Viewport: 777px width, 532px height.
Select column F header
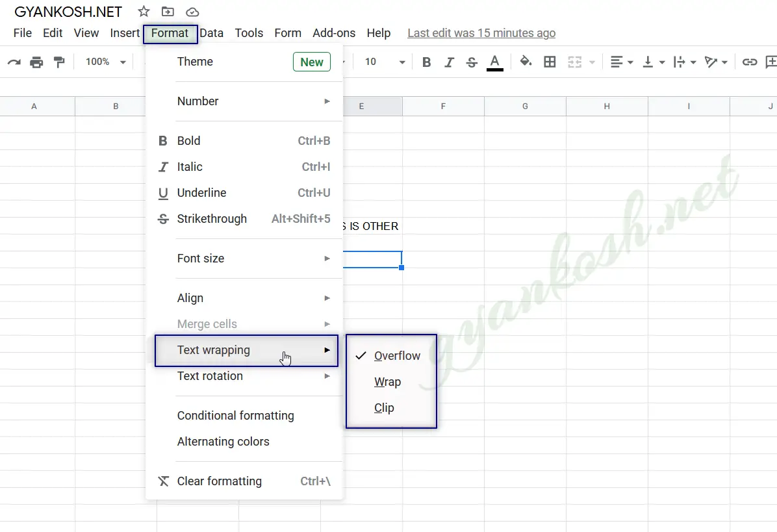click(x=443, y=107)
